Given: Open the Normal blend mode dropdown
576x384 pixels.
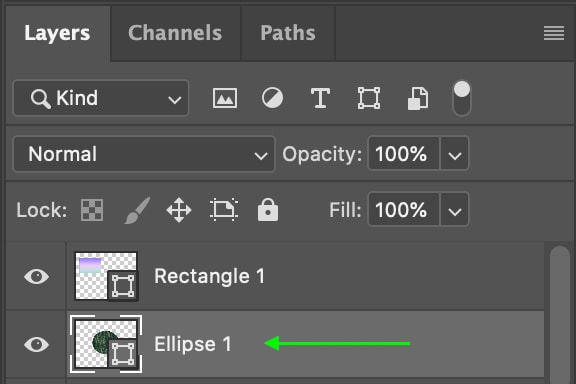Looking at the screenshot, I should (x=144, y=154).
